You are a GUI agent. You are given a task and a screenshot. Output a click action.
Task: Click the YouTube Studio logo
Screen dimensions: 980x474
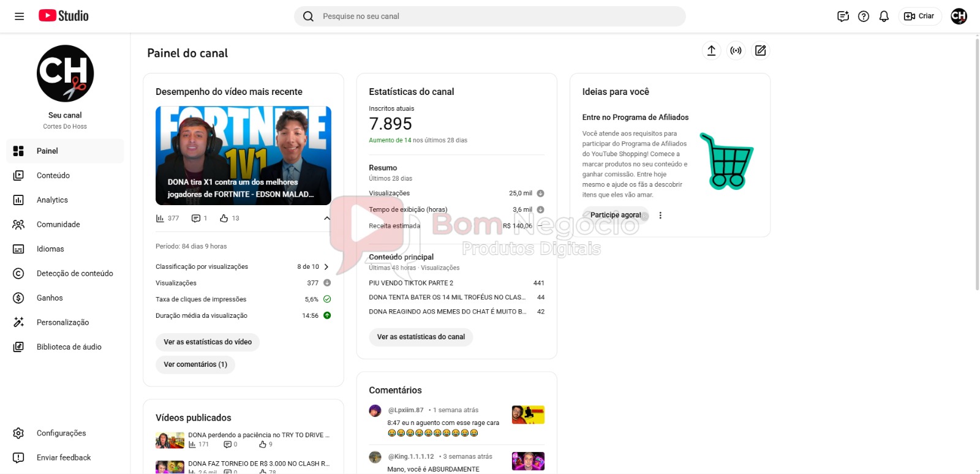[64, 16]
